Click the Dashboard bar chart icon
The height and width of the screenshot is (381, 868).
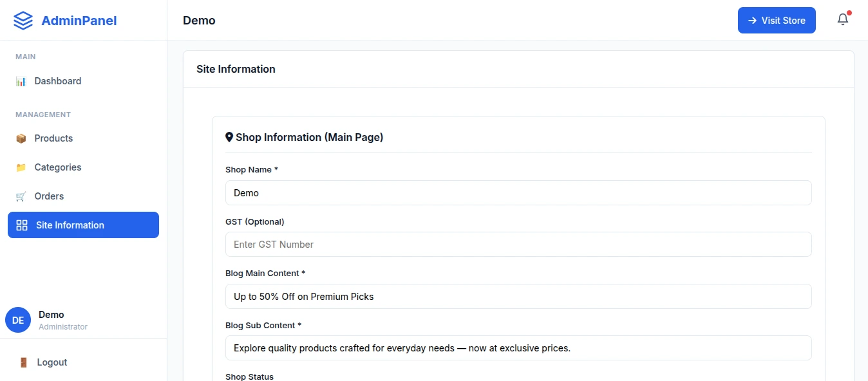[21, 81]
